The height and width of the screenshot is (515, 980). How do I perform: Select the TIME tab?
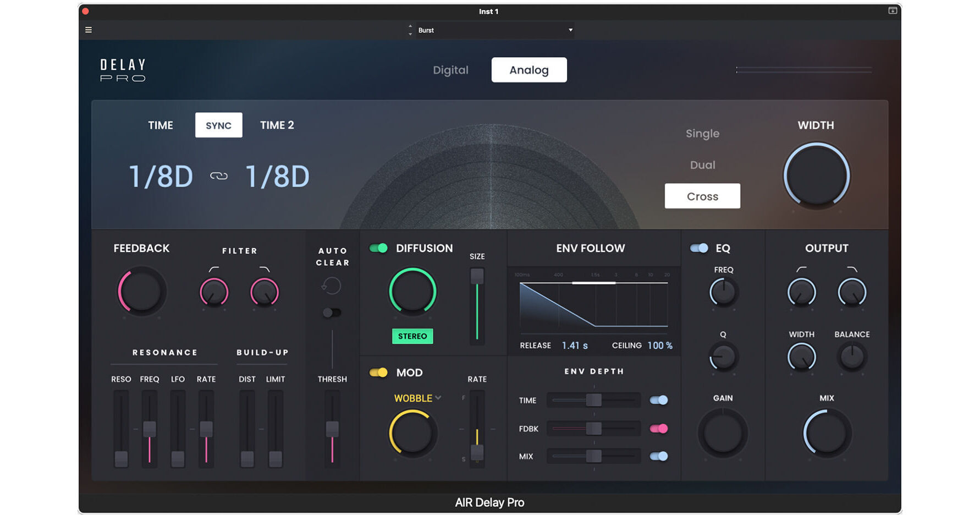point(160,125)
